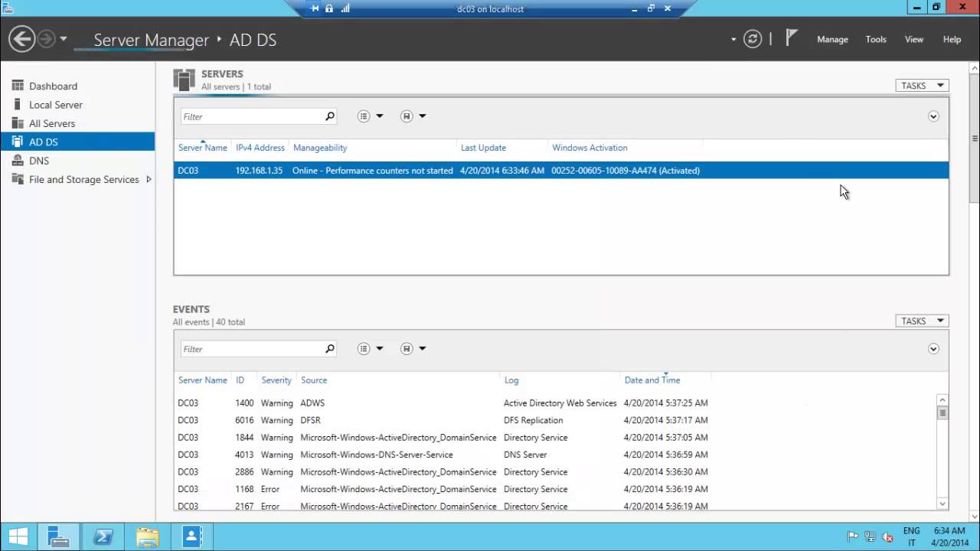
Task: Click the taskbar contacts-book app icon
Action: pos(192,536)
